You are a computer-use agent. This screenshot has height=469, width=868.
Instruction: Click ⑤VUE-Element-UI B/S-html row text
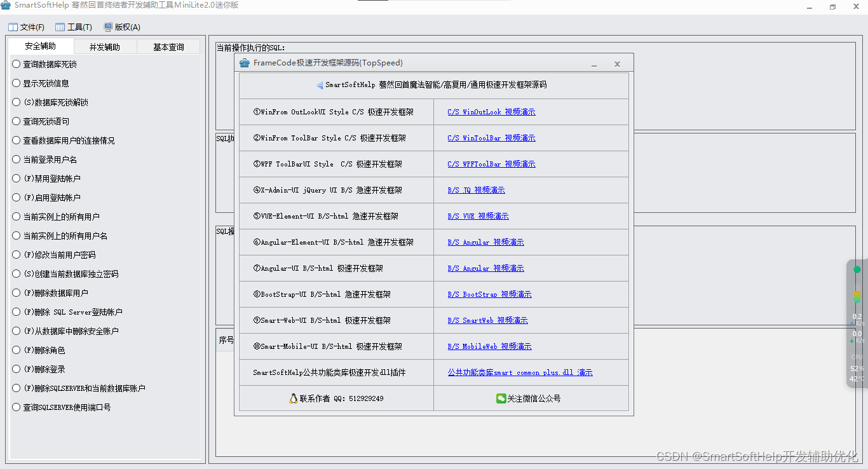(325, 216)
